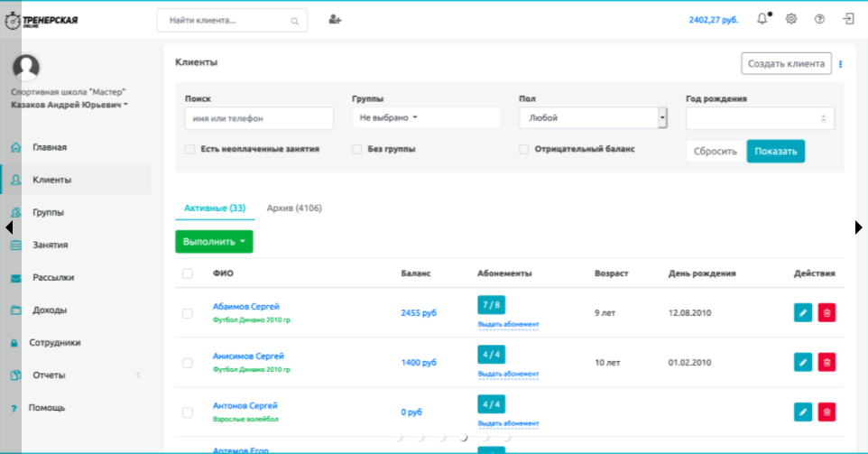
Task: Click the add client icon in header
Action: point(336,19)
